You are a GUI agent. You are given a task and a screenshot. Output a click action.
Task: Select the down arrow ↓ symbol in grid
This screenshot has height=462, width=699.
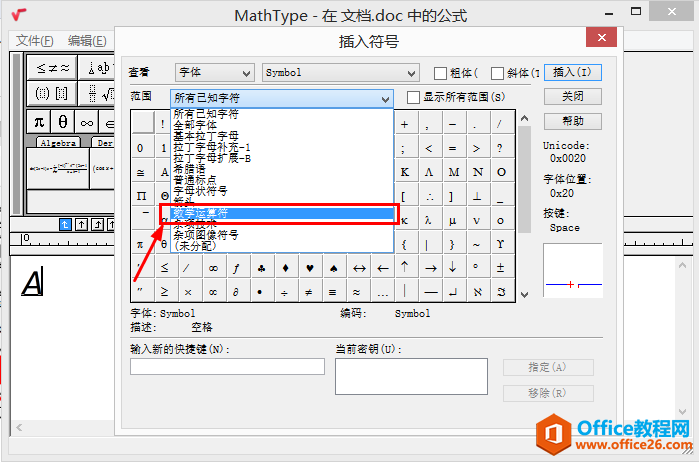click(453, 267)
